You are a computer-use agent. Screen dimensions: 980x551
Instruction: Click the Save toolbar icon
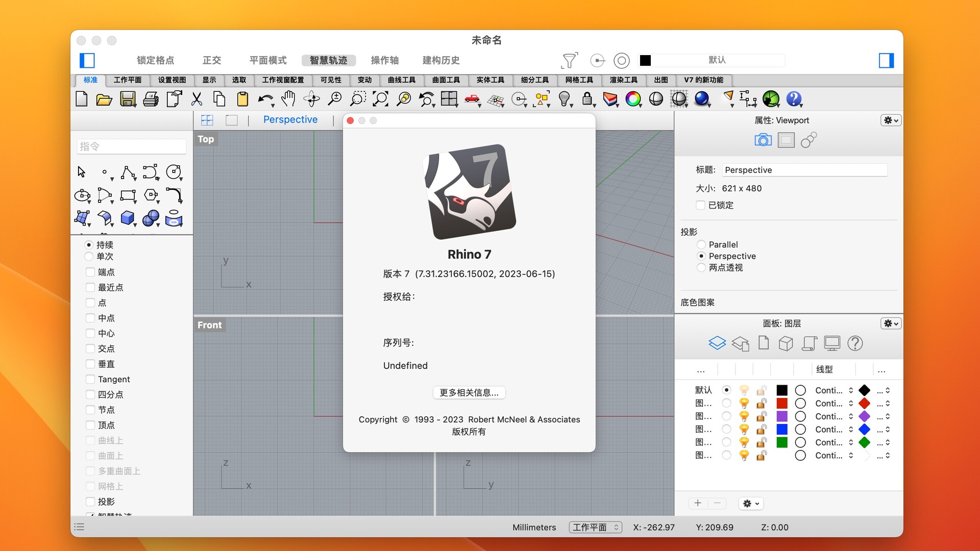(128, 99)
